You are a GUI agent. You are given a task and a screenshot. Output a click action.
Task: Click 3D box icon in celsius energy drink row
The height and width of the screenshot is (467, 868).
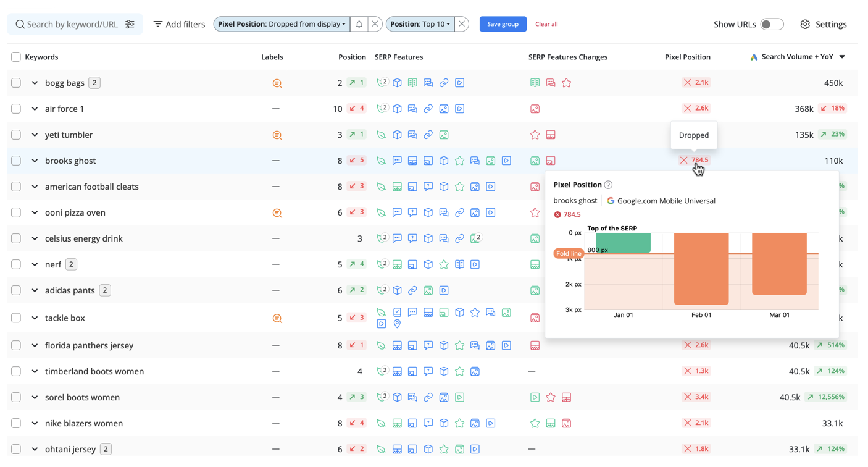[x=428, y=238]
